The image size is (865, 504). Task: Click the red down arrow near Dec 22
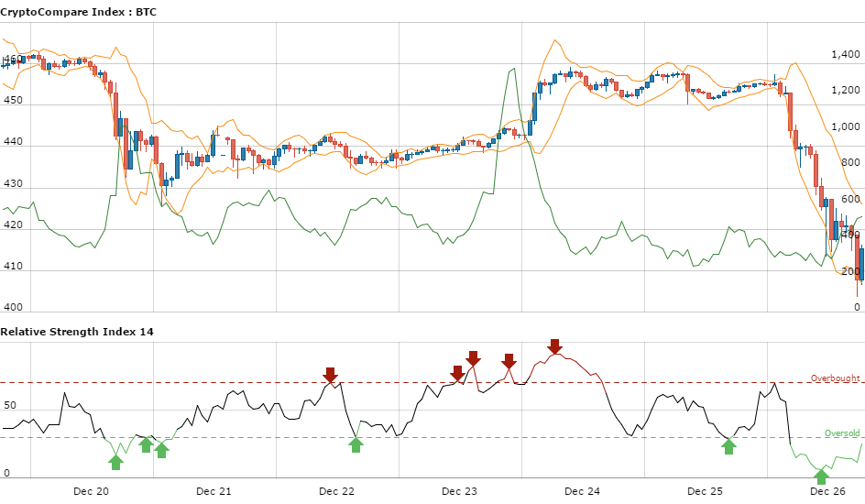coord(331,374)
